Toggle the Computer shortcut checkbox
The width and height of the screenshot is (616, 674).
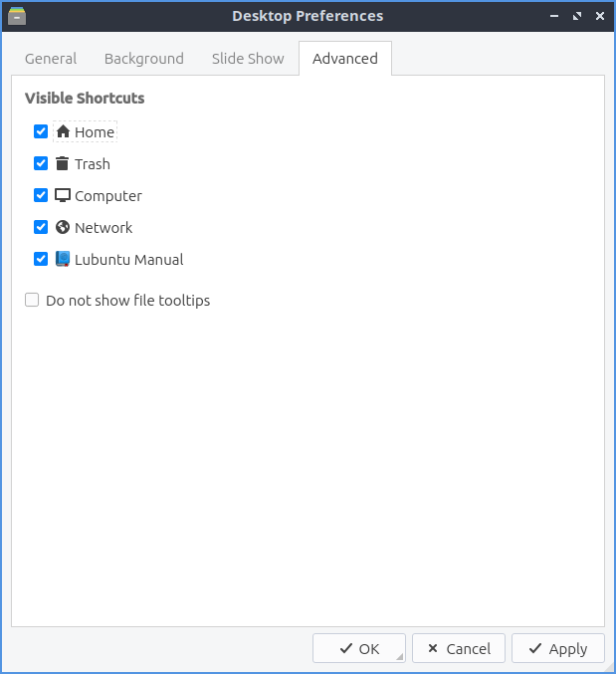pos(41,195)
